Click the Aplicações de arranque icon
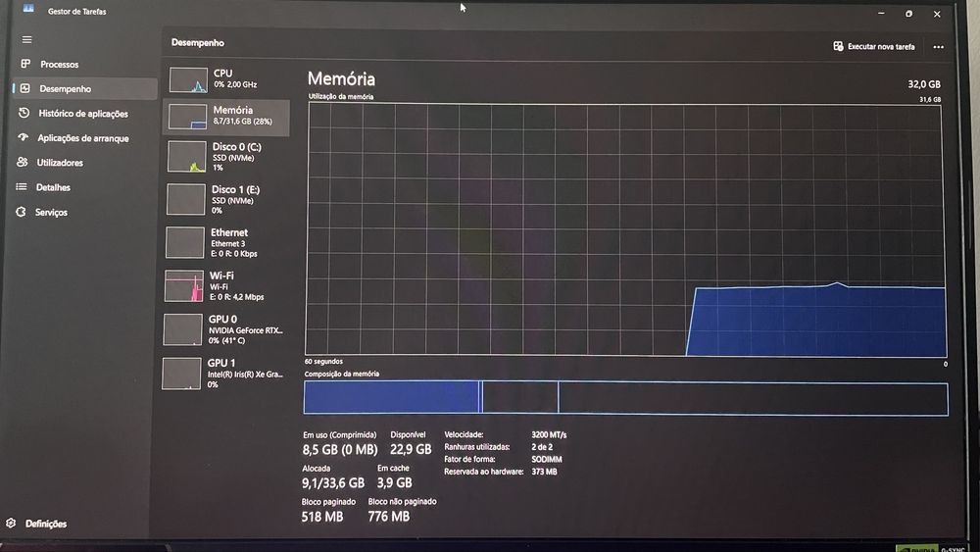Image resolution: width=980 pixels, height=552 pixels. (x=24, y=137)
